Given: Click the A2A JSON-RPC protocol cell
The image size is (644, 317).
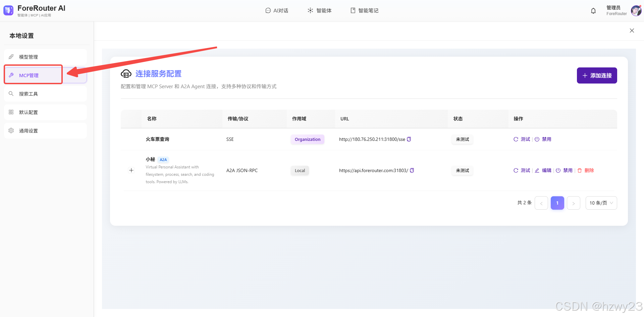Looking at the screenshot, I should pyautogui.click(x=242, y=170).
